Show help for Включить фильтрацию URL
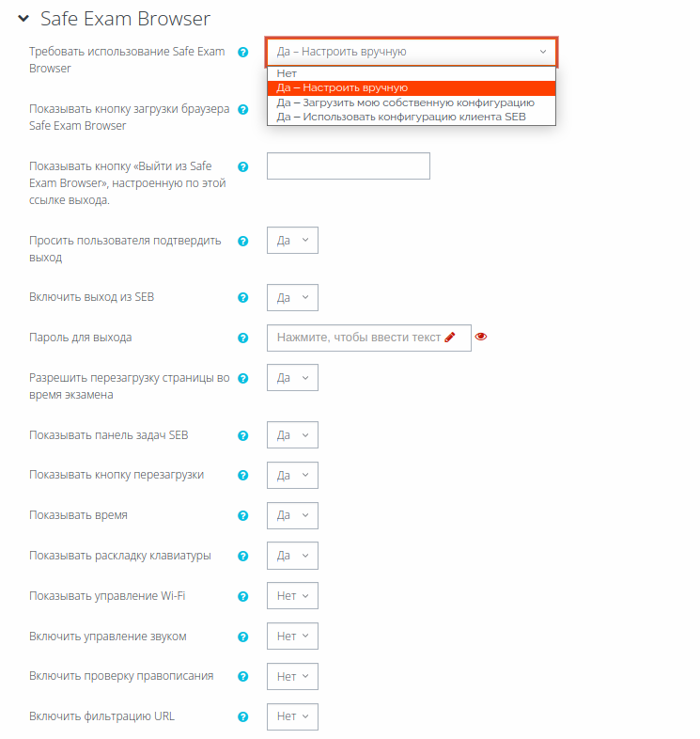 pos(242,716)
